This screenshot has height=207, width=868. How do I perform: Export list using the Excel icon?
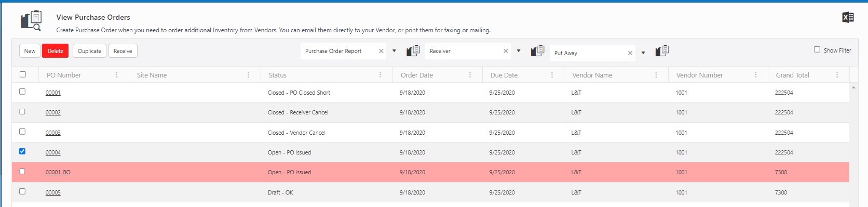[x=848, y=17]
